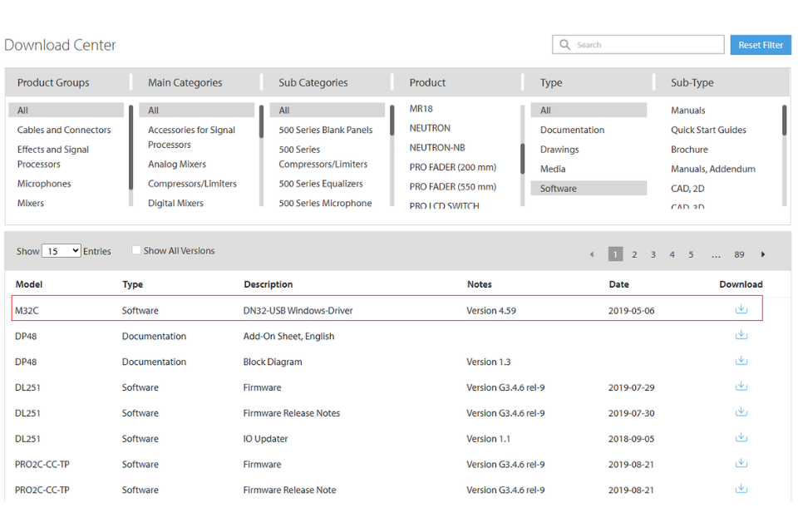Go to next page using the arrow

pyautogui.click(x=763, y=254)
